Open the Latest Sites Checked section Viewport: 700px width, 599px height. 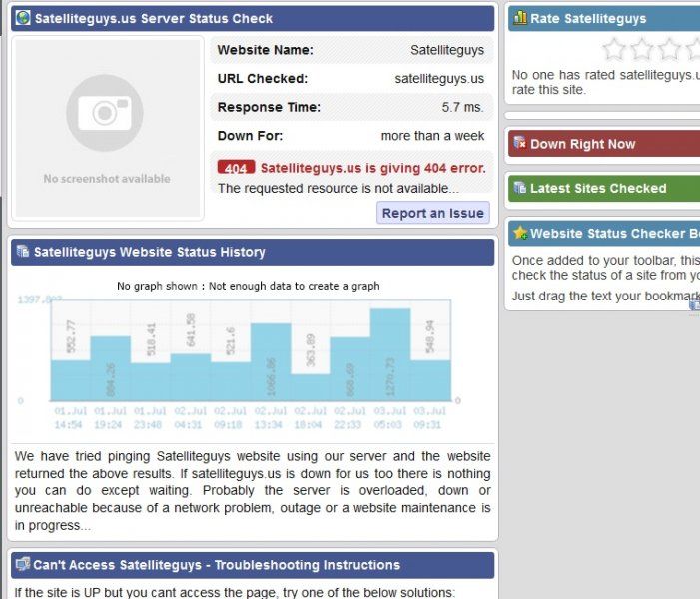[604, 188]
